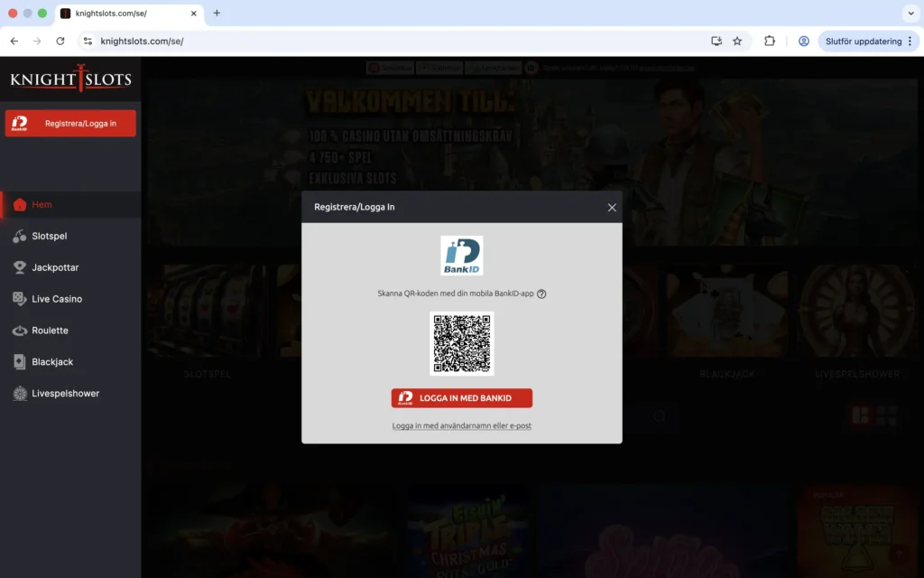Image resolution: width=924 pixels, height=578 pixels.
Task: Click the BankID QR code image
Action: tap(462, 343)
